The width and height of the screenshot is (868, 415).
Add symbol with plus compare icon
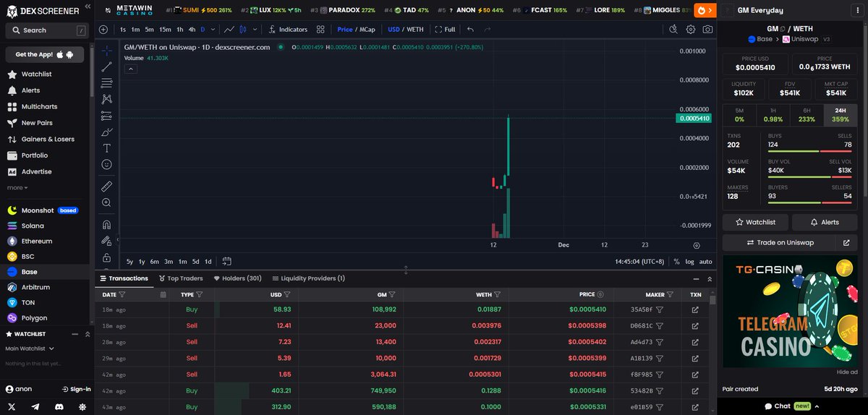[103, 30]
